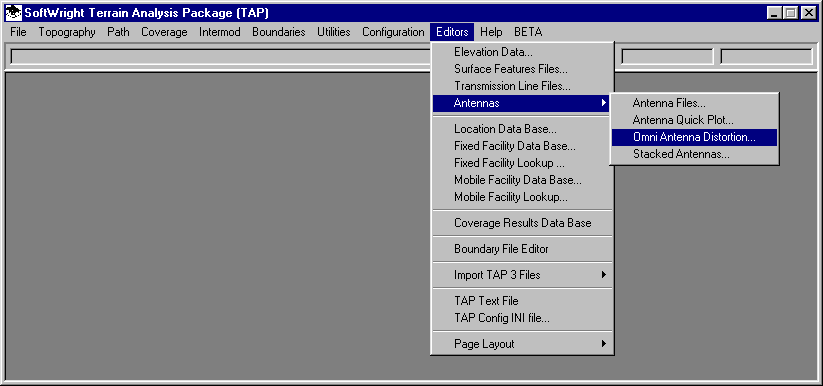This screenshot has width=823, height=386.
Task: Select Mobile Facility Lookup...
Action: (x=522, y=197)
